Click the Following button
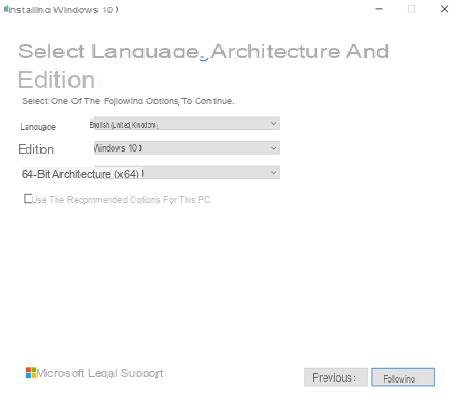 [x=403, y=377]
